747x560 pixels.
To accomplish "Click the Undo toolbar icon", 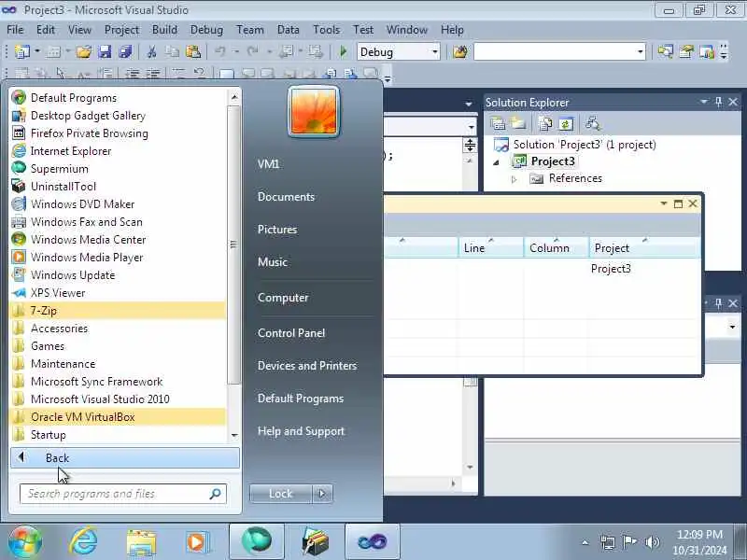I will pos(220,51).
